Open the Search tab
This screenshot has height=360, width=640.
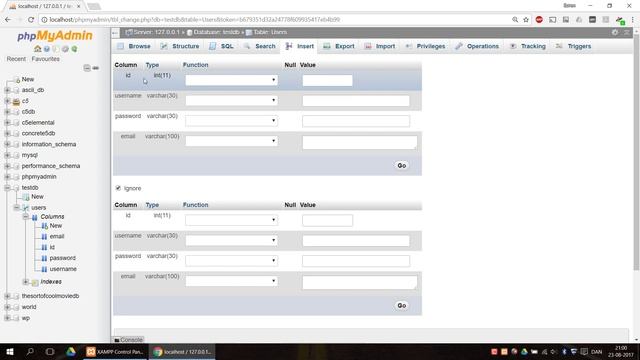click(260, 47)
